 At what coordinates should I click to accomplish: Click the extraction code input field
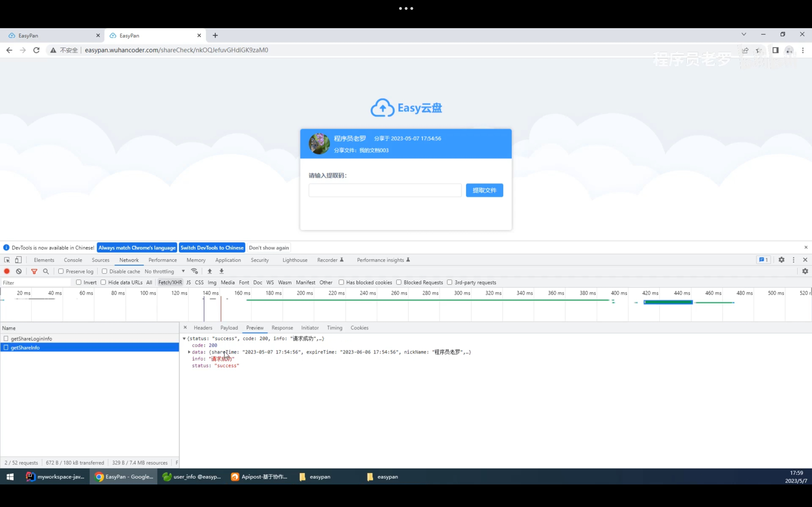[385, 190]
